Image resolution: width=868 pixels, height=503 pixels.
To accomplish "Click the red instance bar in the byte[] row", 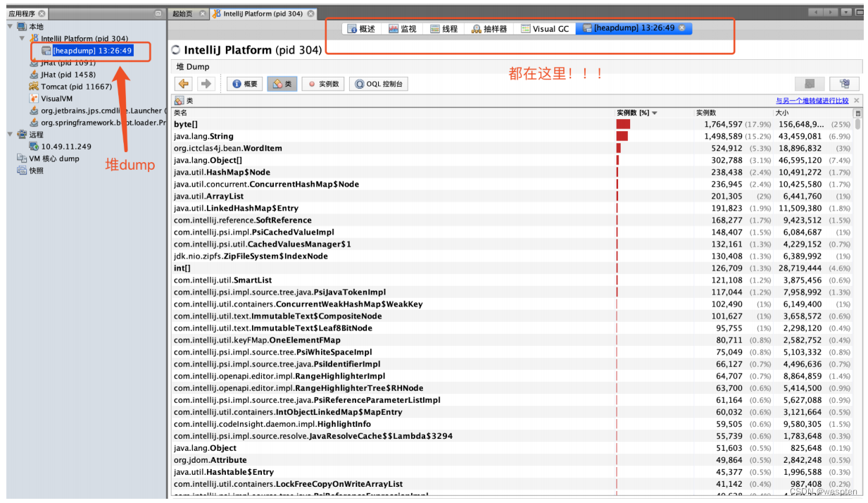I will tap(623, 124).
